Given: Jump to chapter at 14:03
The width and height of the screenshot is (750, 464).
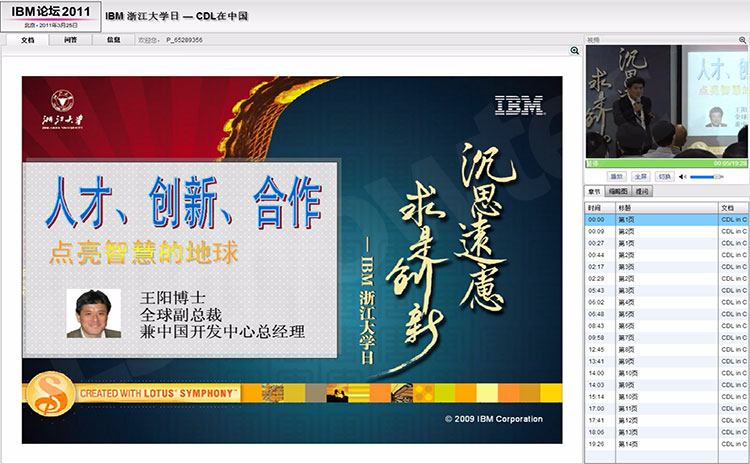Looking at the screenshot, I should (x=667, y=385).
